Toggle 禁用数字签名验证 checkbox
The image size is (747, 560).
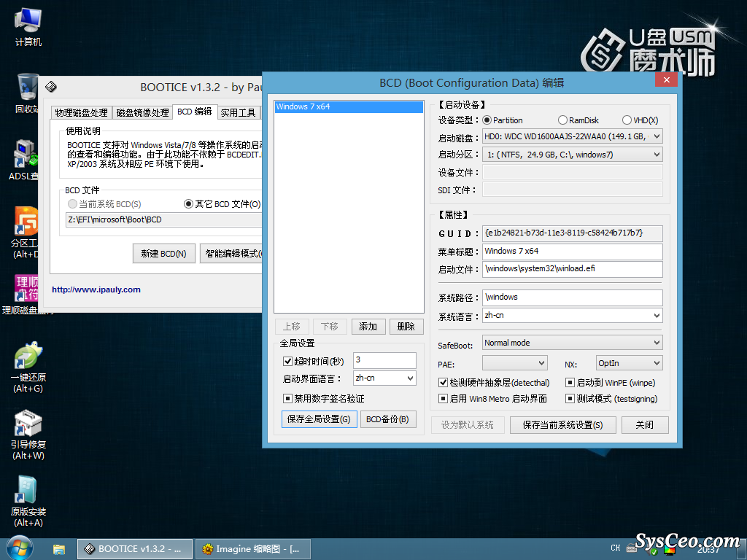287,399
